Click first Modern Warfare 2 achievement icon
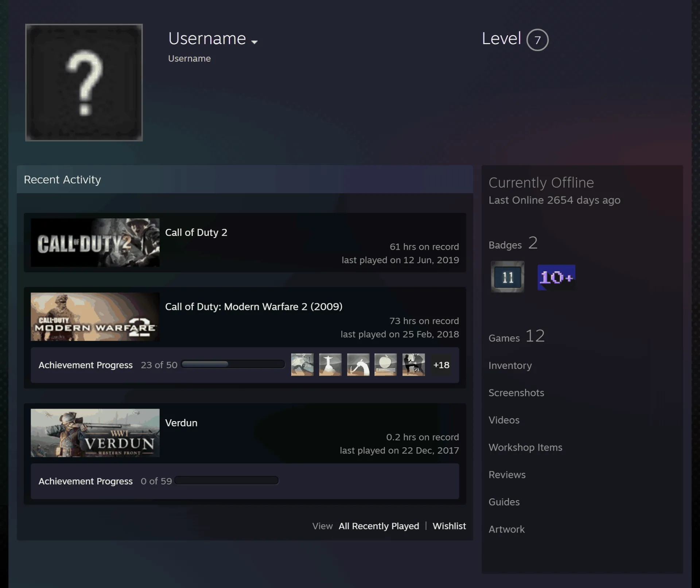The height and width of the screenshot is (588, 700). point(302,365)
